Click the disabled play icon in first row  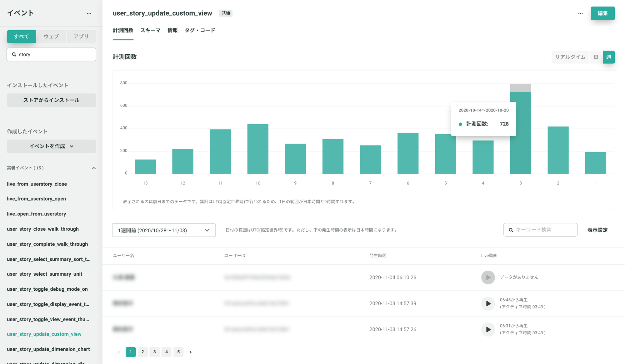pos(488,278)
